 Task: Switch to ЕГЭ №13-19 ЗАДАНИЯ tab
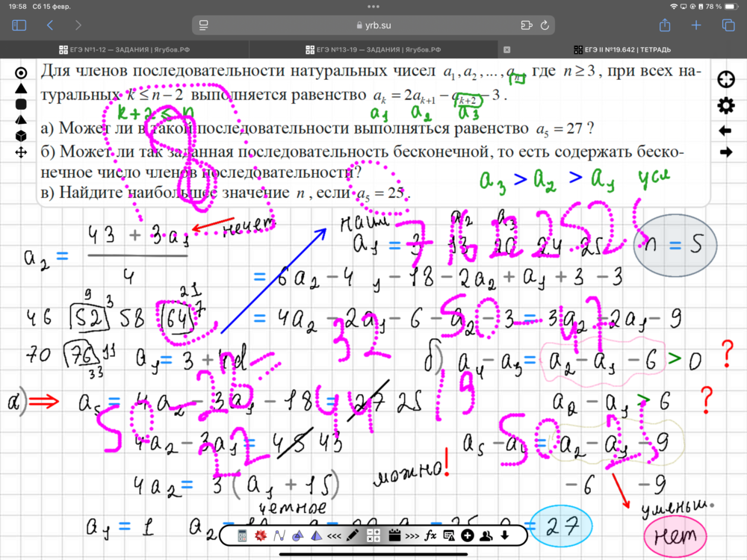(373, 50)
